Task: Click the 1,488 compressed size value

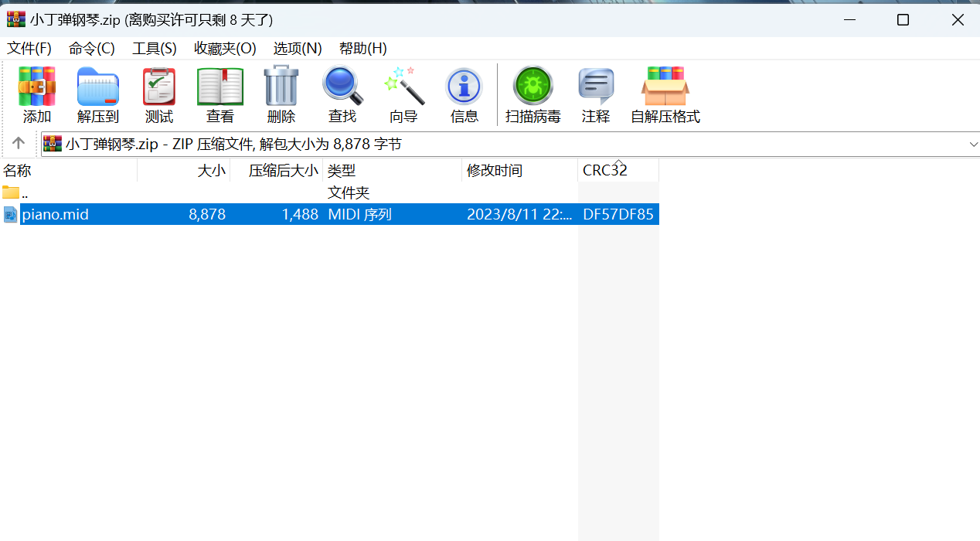Action: pos(300,215)
